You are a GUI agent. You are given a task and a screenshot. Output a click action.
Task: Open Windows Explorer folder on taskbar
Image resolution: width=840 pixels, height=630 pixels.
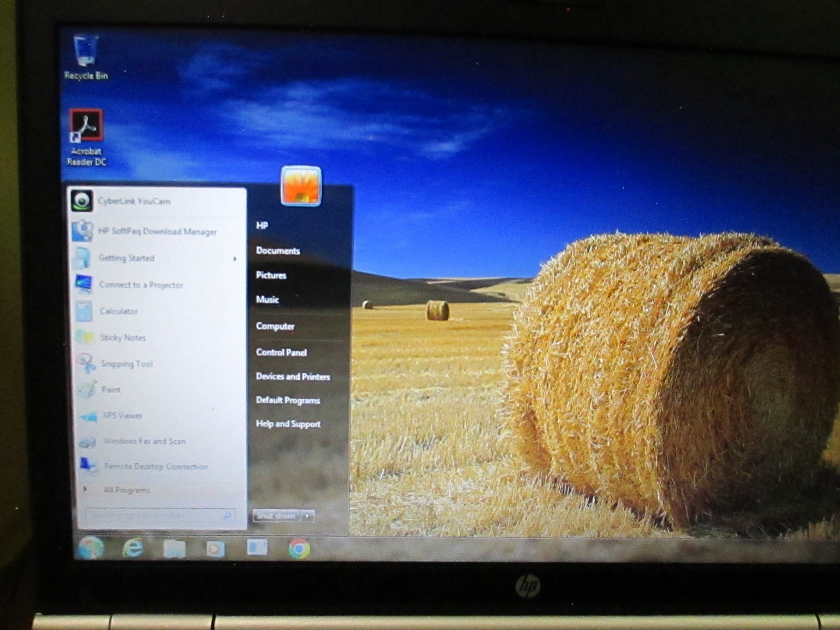(x=174, y=549)
